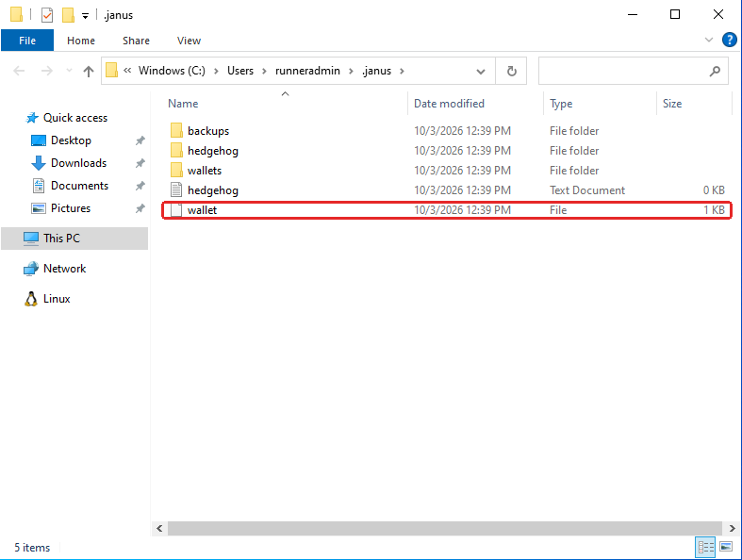Expand the ribbon with the chevron
This screenshot has height=560, width=742.
pyautogui.click(x=708, y=40)
